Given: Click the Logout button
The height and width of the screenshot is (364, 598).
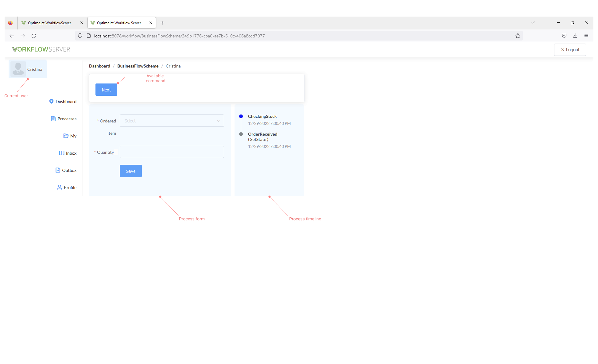Looking at the screenshot, I should tap(570, 50).
